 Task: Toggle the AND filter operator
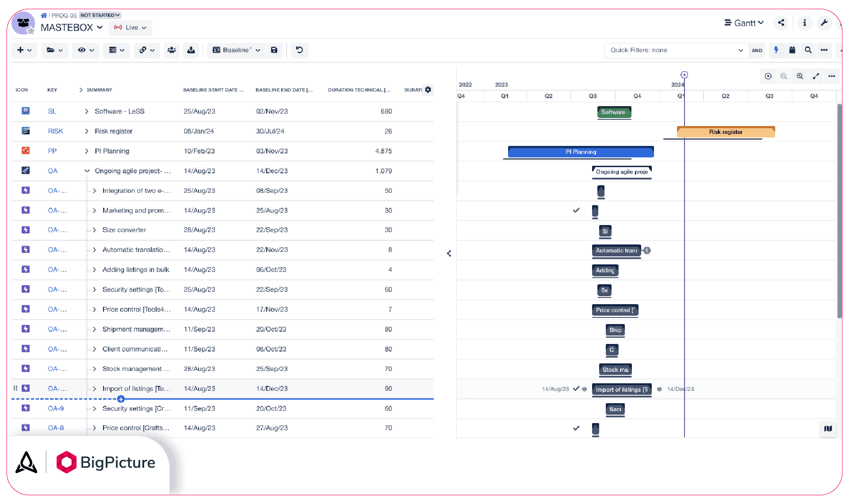point(757,50)
